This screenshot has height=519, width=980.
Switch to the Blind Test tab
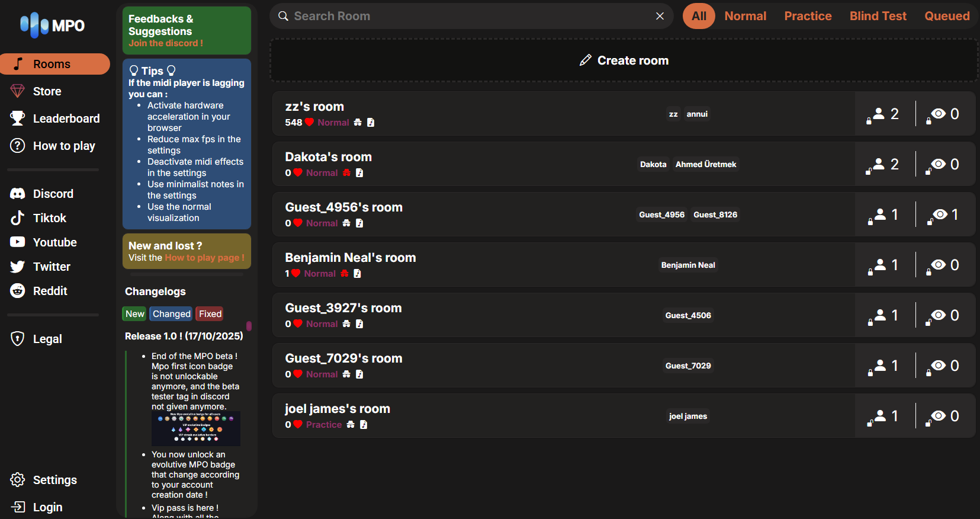[878, 16]
